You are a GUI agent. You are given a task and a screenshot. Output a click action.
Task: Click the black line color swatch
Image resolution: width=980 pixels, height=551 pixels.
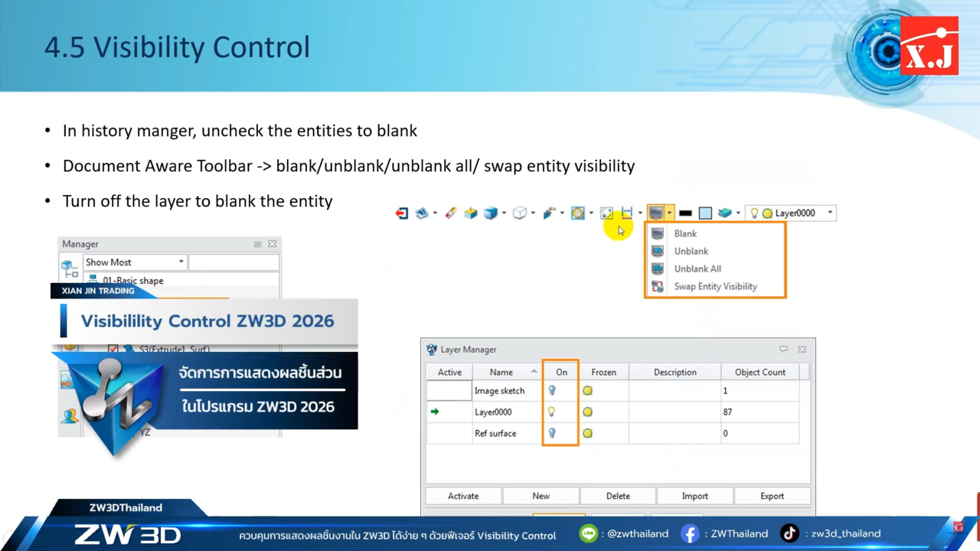(x=685, y=213)
